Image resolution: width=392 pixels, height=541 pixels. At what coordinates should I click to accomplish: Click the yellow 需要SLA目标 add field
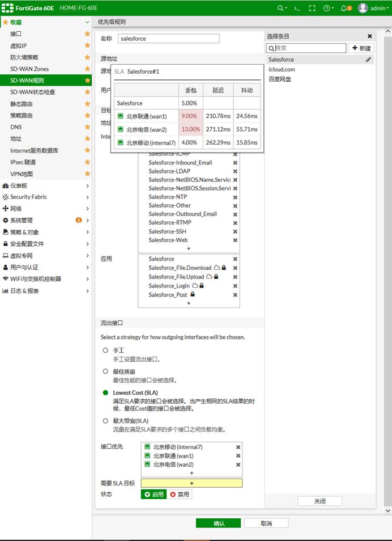click(191, 483)
